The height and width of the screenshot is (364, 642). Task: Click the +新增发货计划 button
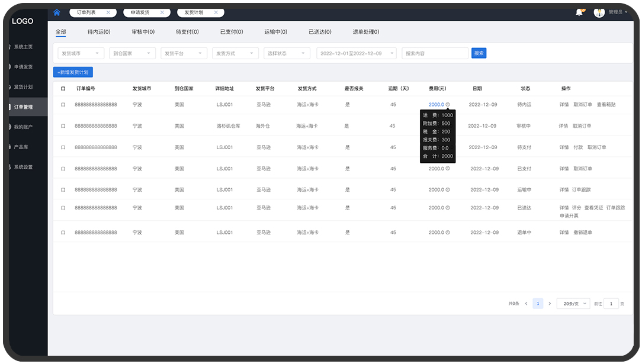(x=73, y=72)
